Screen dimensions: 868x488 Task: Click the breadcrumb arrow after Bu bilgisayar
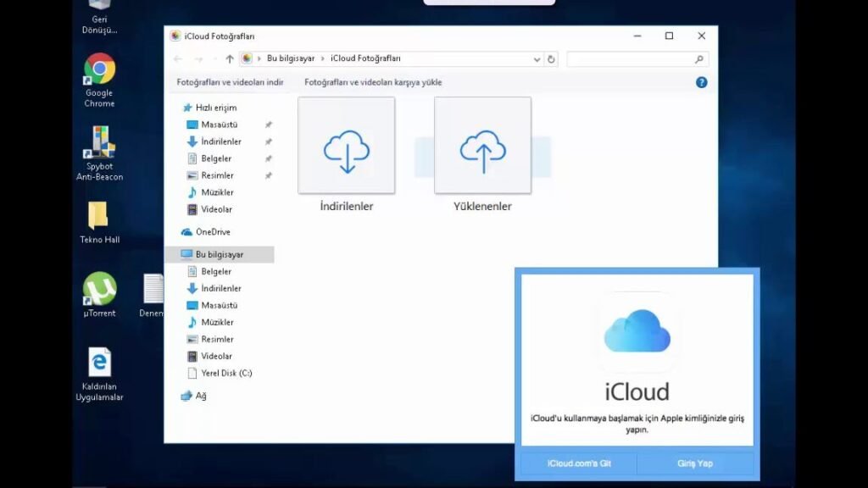pos(323,58)
